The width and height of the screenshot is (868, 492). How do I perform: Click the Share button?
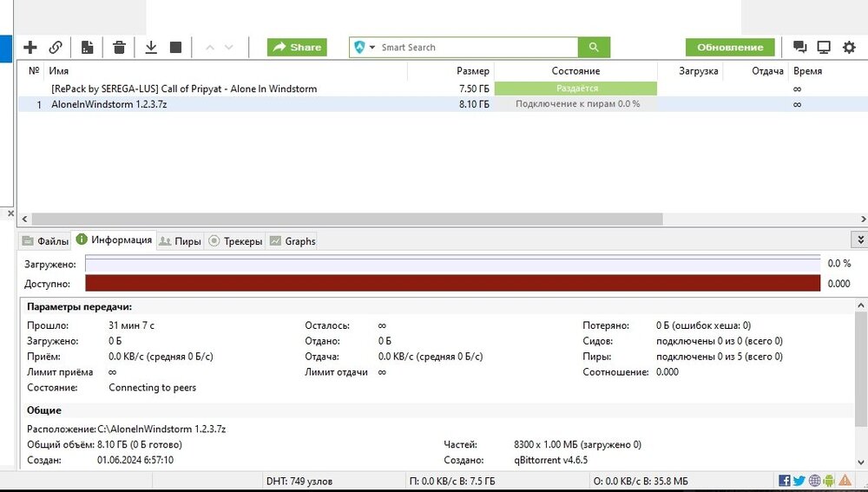point(297,47)
